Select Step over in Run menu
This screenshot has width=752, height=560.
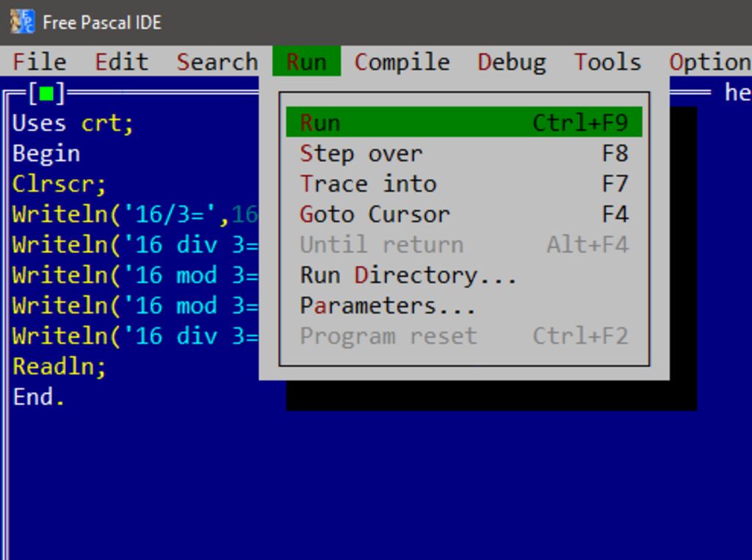click(x=464, y=153)
